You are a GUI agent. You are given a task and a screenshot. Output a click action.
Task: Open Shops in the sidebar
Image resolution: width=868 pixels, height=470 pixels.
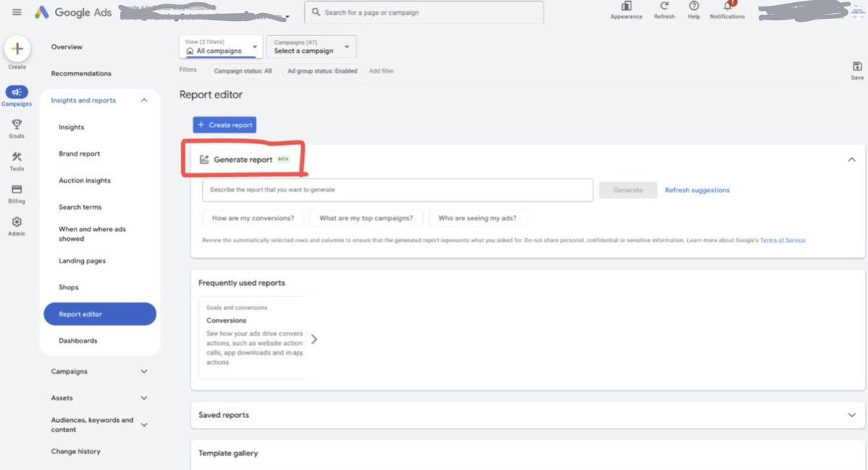69,288
